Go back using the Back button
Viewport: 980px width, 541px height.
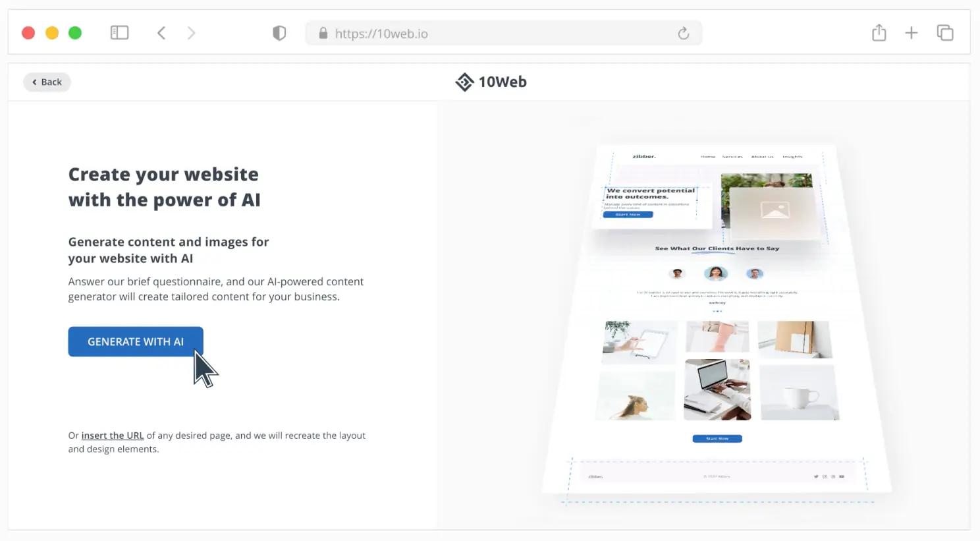click(x=46, y=82)
